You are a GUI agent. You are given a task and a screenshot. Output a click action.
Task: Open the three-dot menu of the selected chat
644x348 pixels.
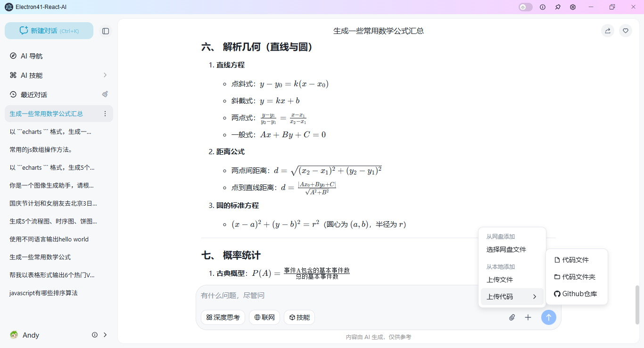click(105, 114)
